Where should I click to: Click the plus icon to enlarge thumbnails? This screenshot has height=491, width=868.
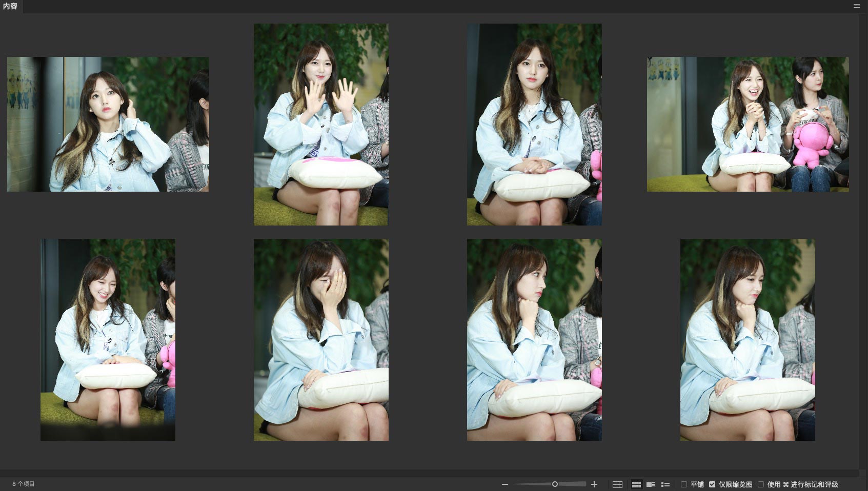click(x=594, y=484)
